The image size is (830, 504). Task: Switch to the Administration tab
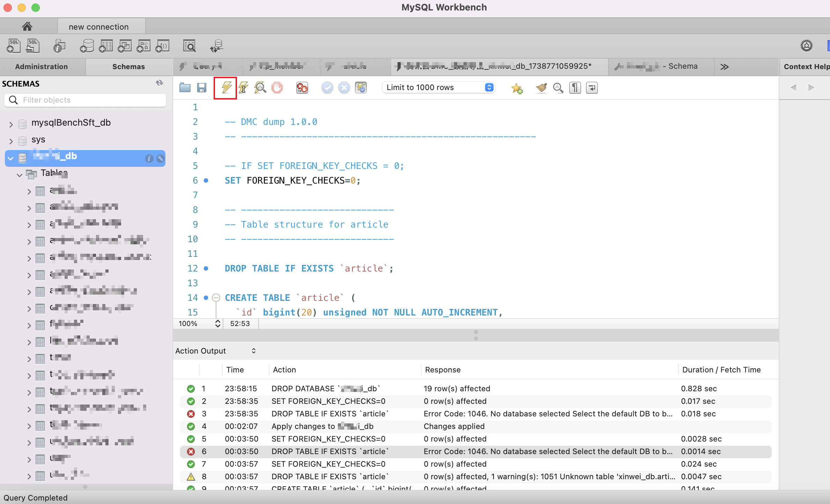(42, 66)
